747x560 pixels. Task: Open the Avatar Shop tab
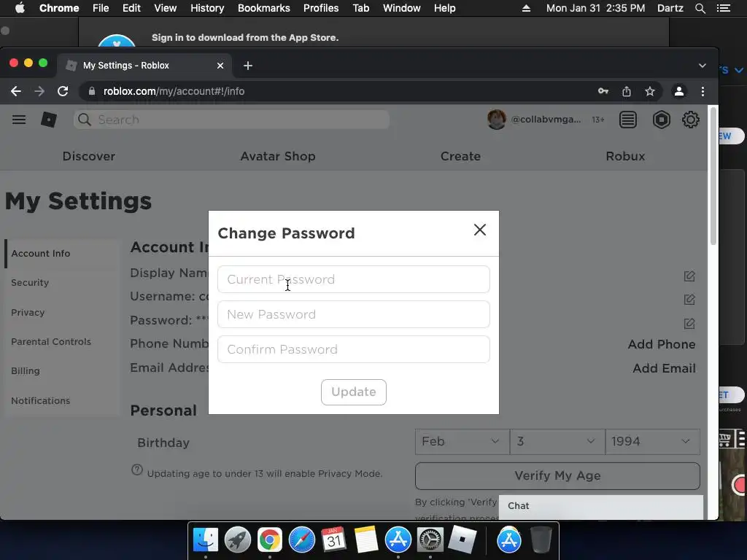tap(278, 156)
